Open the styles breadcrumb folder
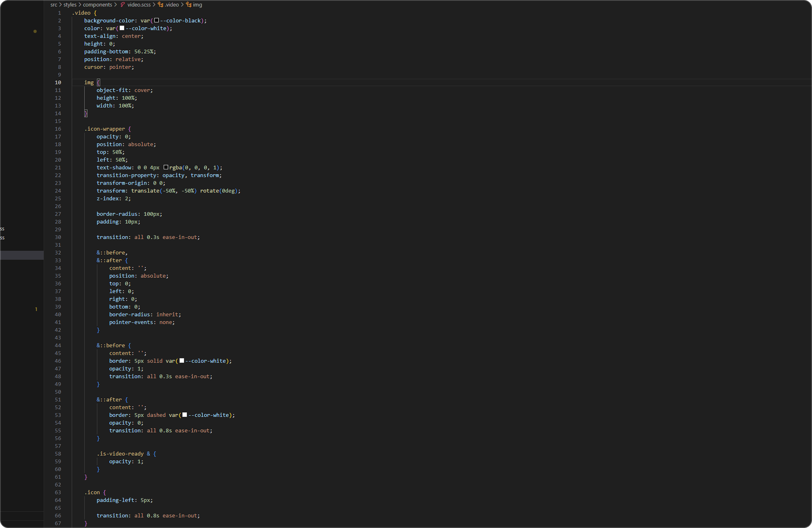The width and height of the screenshot is (812, 528). click(70, 5)
